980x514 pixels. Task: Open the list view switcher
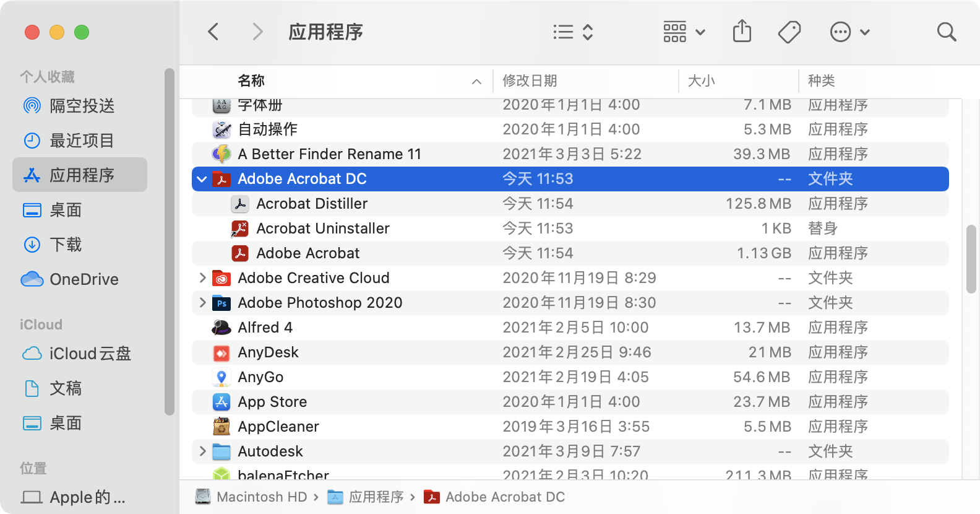574,32
